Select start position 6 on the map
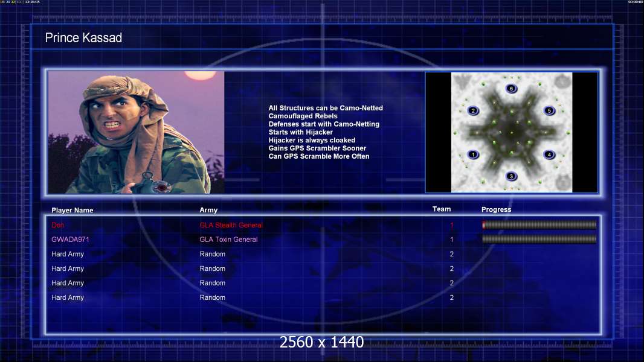Image resolution: width=644 pixels, height=362 pixels. coord(511,89)
